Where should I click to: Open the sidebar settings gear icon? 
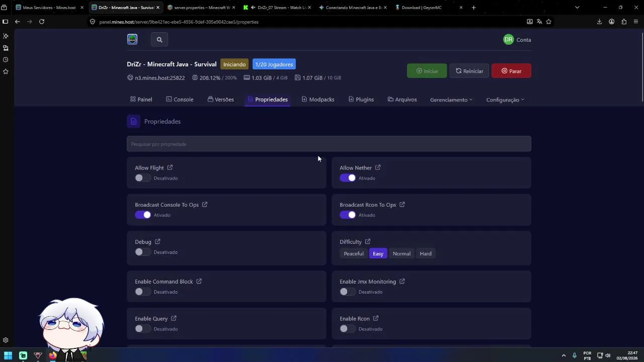point(6,340)
